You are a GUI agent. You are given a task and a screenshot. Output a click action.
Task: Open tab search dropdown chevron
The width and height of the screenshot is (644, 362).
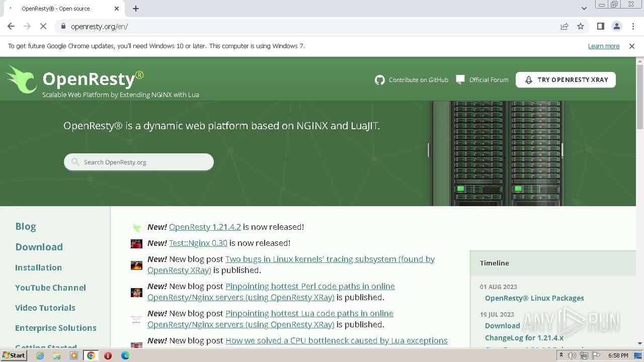(x=584, y=9)
